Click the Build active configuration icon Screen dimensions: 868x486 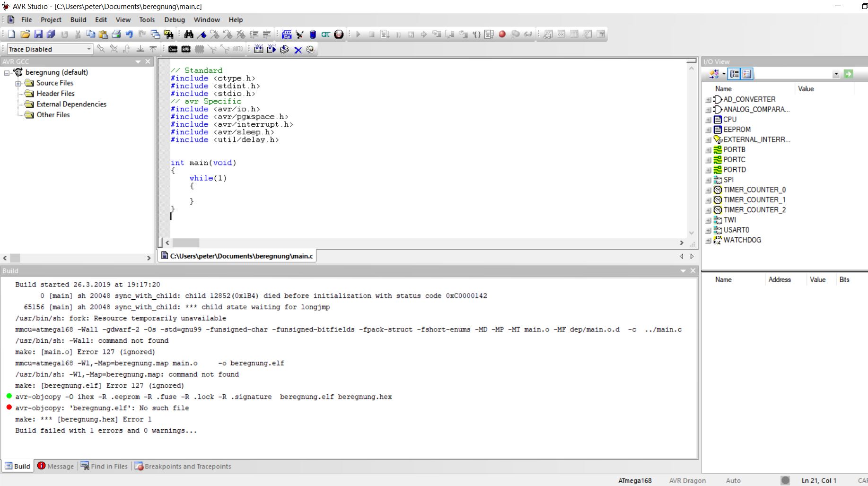coord(259,49)
